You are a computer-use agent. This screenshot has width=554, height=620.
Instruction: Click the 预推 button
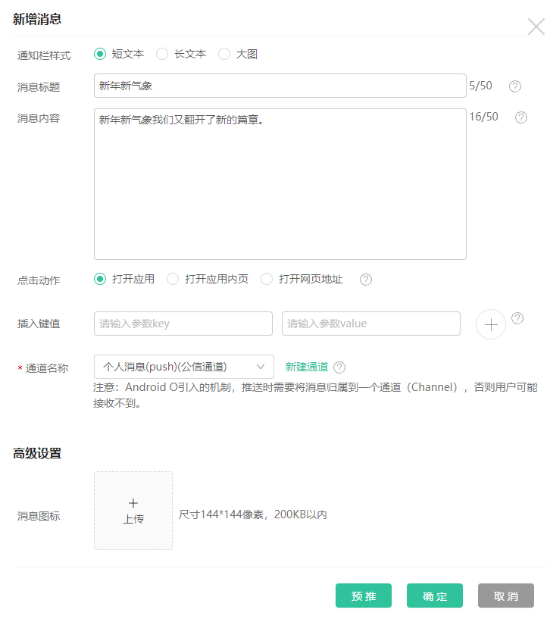pyautogui.click(x=363, y=595)
